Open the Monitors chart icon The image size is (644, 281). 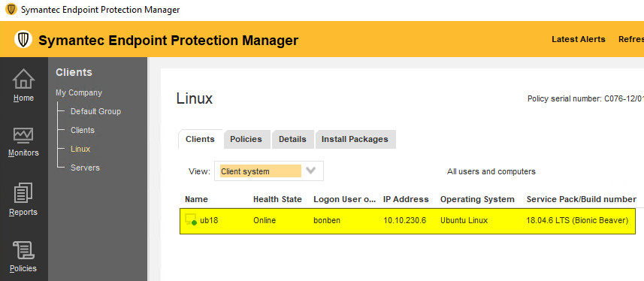(x=23, y=135)
